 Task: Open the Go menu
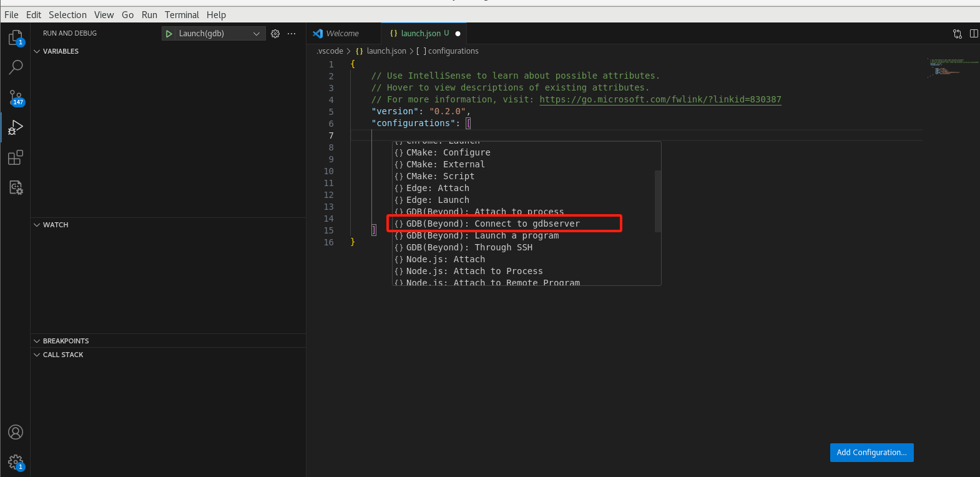127,15
